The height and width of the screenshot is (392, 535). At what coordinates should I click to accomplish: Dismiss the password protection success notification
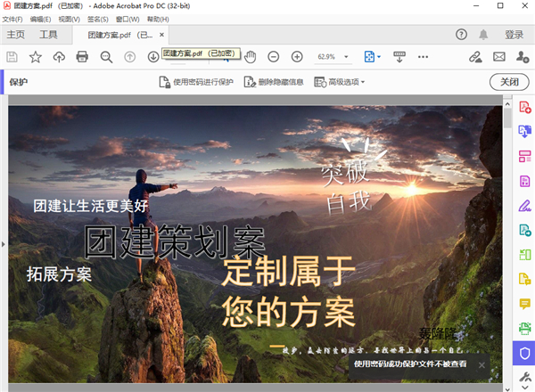[x=481, y=365]
